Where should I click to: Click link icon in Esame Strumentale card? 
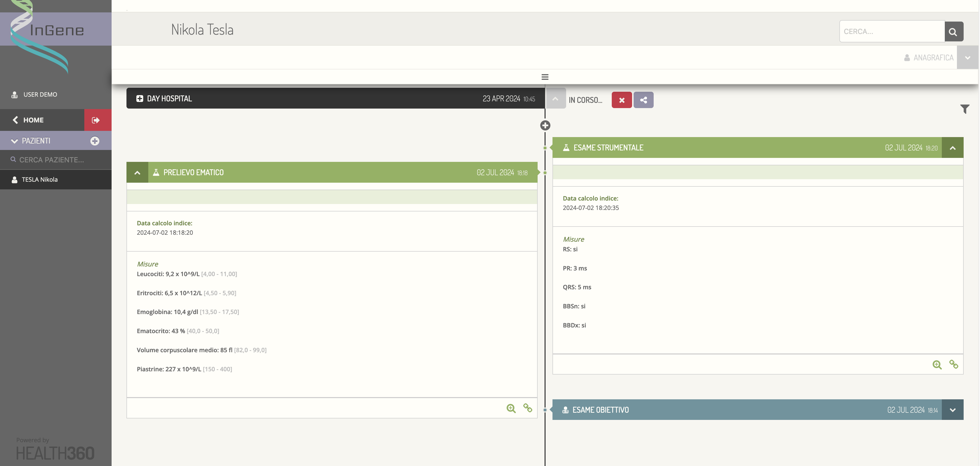(954, 364)
